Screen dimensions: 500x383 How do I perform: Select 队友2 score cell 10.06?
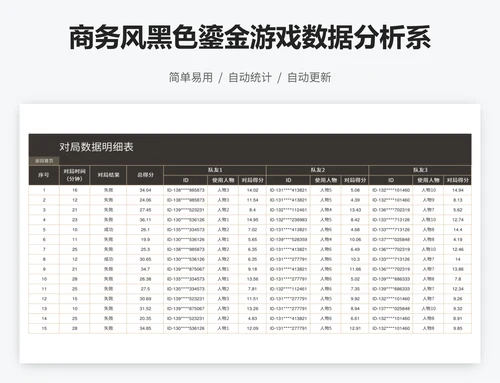[x=355, y=239]
